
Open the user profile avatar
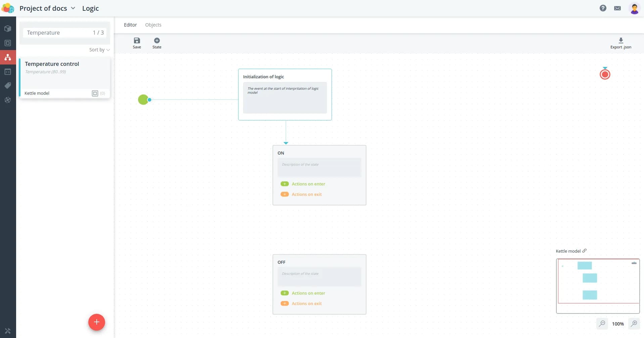[634, 8]
